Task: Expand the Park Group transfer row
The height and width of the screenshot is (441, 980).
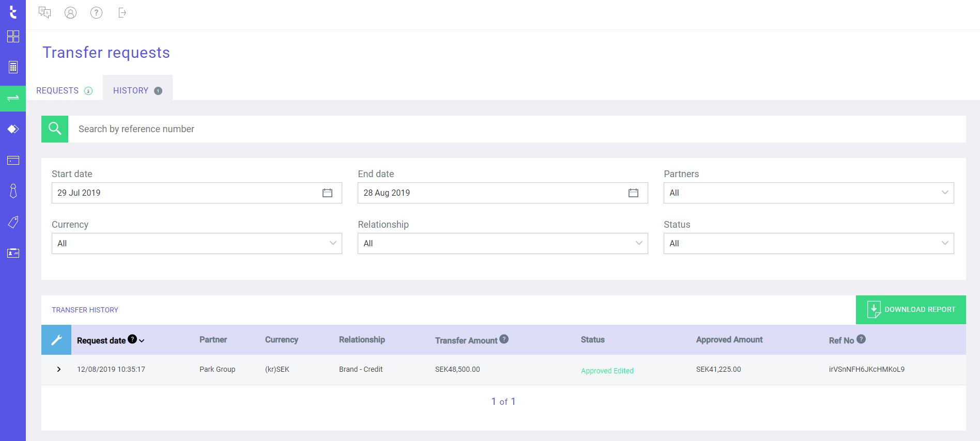Action: pyautogui.click(x=59, y=369)
